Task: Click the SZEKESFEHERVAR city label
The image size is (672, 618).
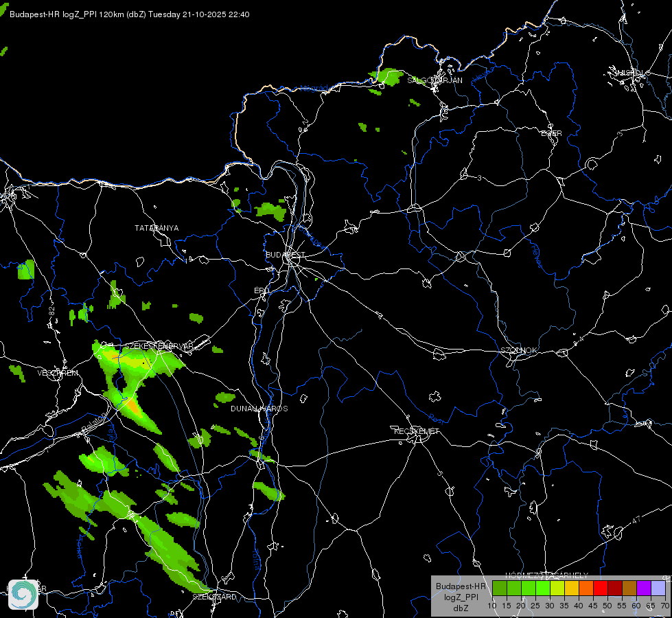Action: (159, 345)
